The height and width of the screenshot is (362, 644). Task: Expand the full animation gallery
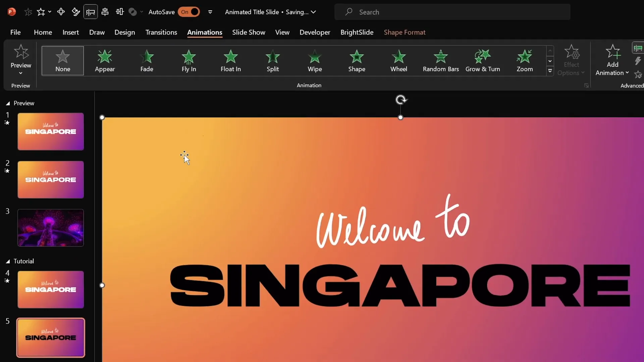tap(550, 71)
